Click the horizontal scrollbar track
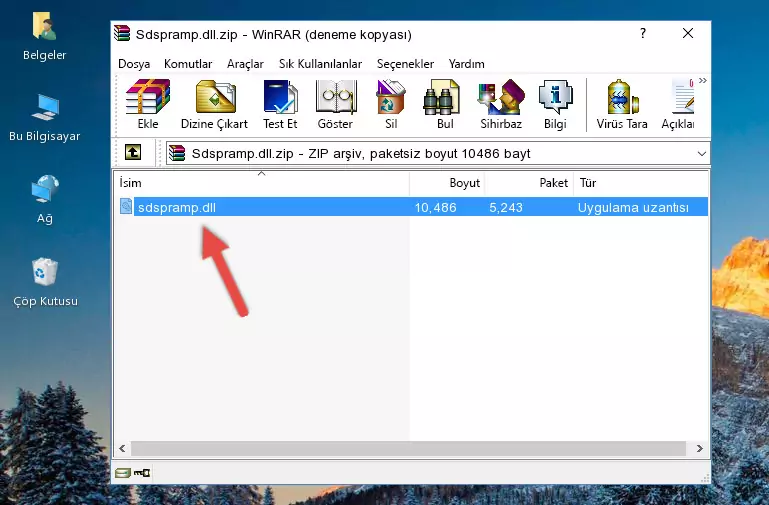The image size is (769, 505). coord(408,448)
